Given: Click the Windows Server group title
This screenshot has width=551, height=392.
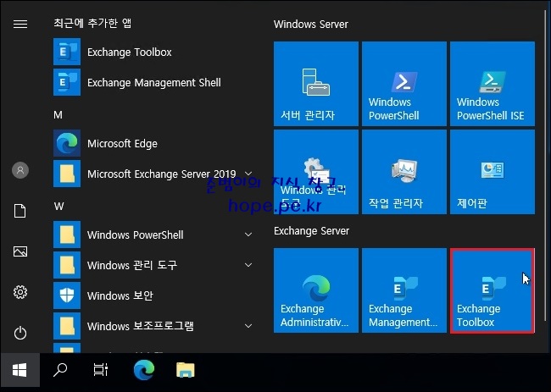Looking at the screenshot, I should pyautogui.click(x=310, y=25).
